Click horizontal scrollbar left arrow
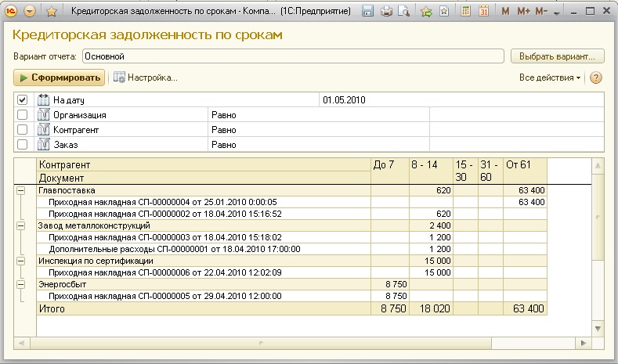The height and width of the screenshot is (364, 618). [x=22, y=343]
